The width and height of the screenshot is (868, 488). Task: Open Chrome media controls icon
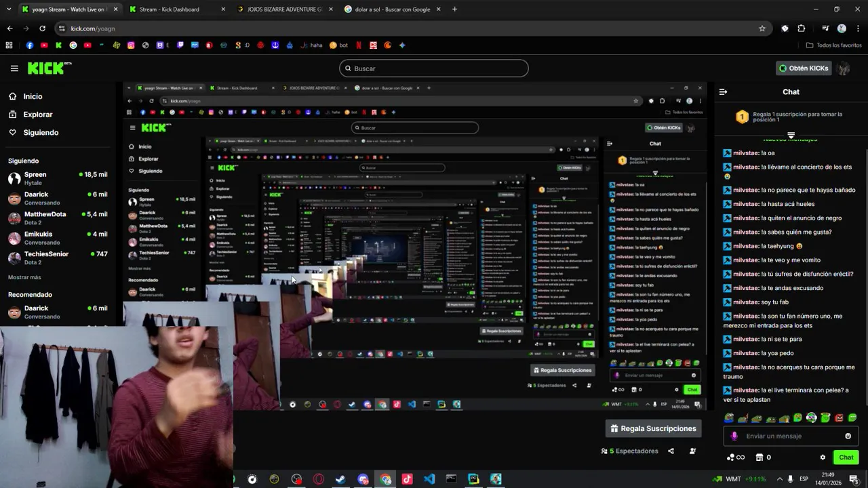[825, 28]
